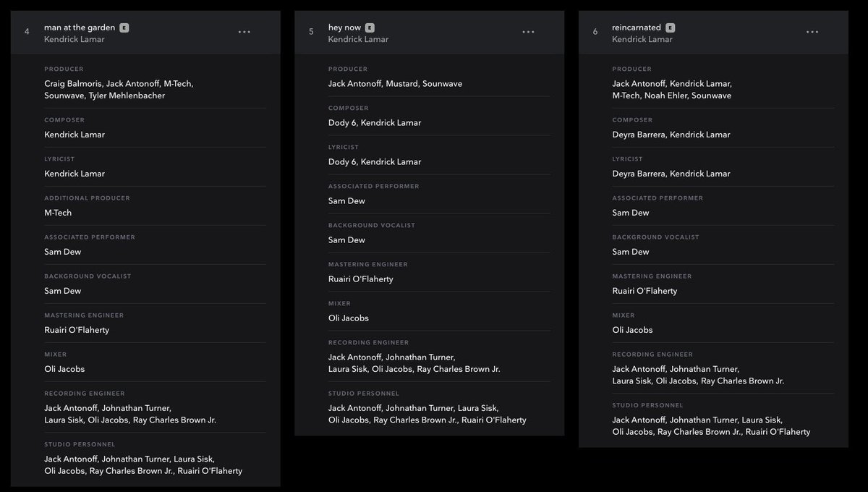Click Jack Antonoff in hey now producer credits
Image resolution: width=868 pixels, height=492 pixels.
(x=354, y=84)
